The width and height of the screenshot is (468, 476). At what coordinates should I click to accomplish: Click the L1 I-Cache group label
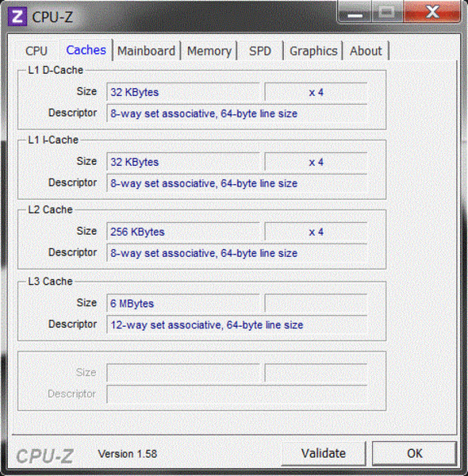[53, 140]
